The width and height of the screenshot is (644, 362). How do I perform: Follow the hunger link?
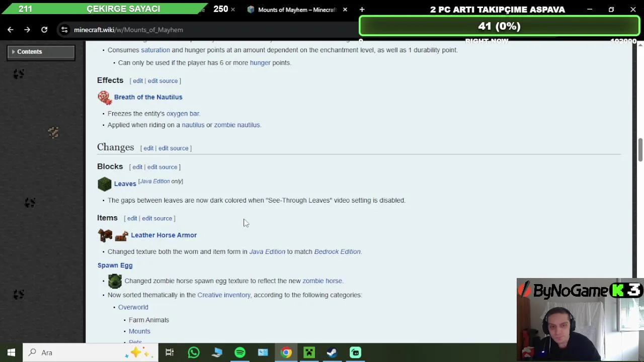tap(260, 63)
